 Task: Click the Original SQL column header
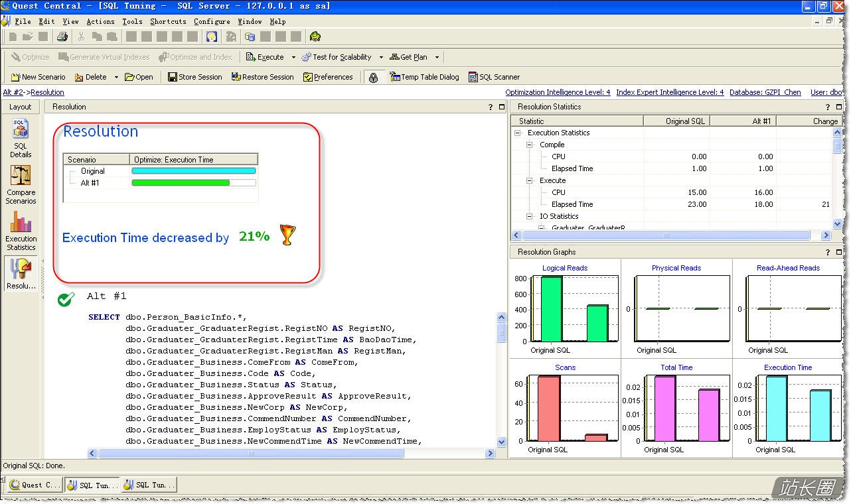(x=676, y=121)
